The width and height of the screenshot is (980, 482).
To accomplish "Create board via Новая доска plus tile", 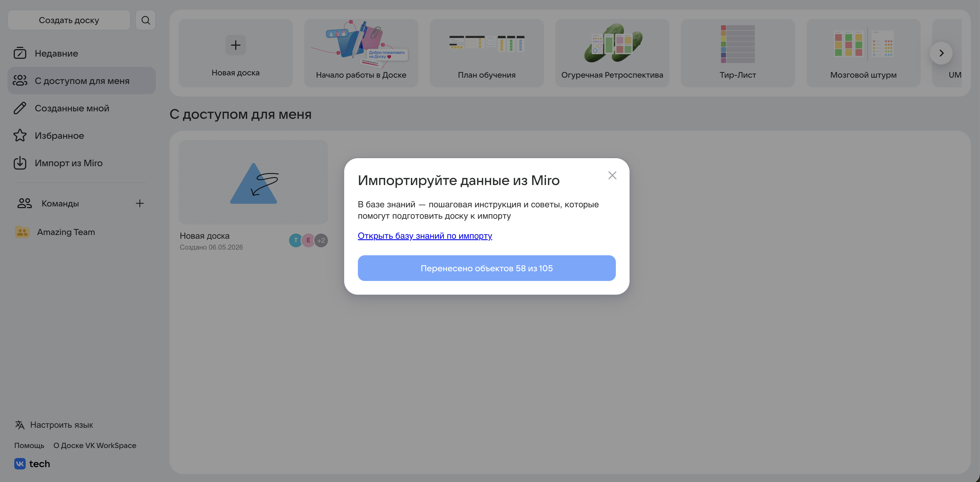I will pos(235,53).
